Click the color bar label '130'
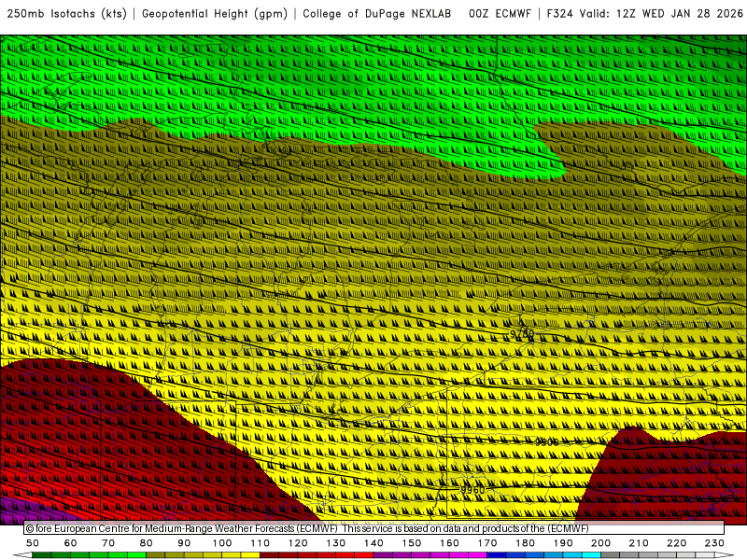Screen dimensions: 747x560 point(336,543)
